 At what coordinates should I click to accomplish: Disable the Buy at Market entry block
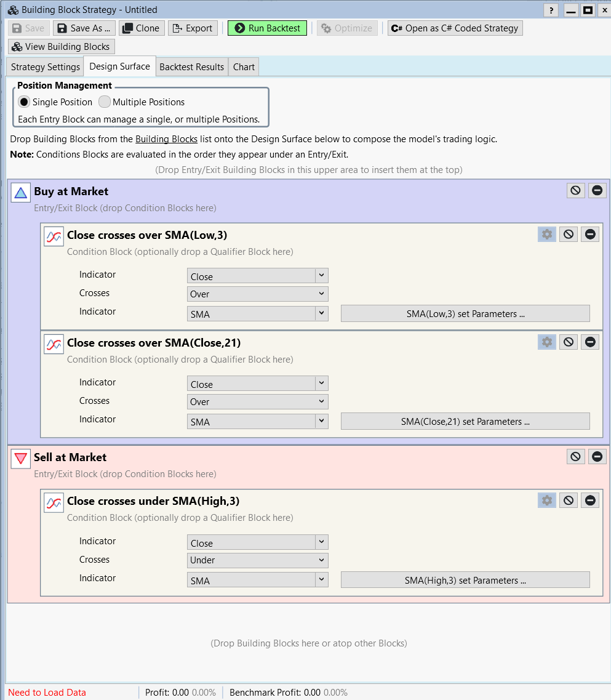click(x=575, y=191)
